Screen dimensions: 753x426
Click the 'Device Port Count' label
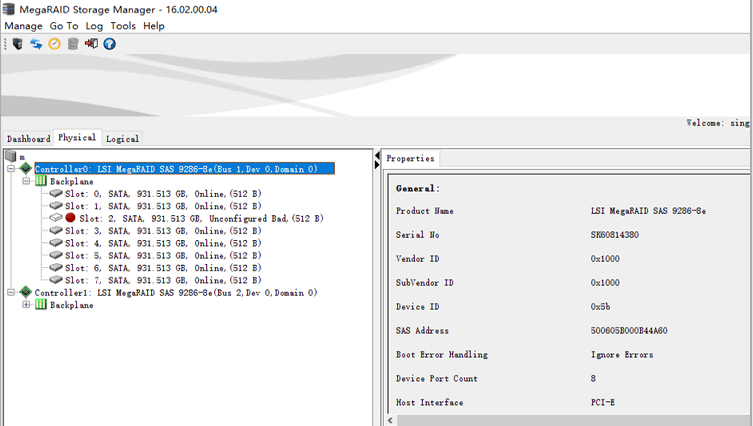click(x=437, y=378)
